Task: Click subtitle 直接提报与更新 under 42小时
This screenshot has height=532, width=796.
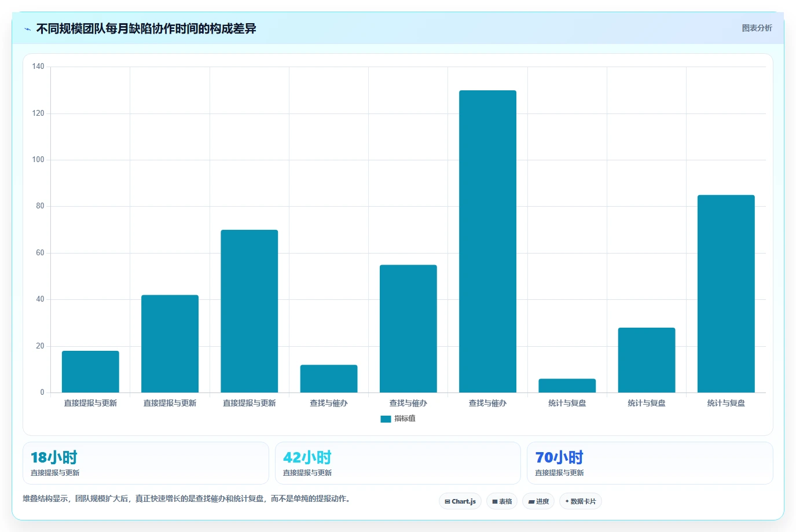Action: [307, 473]
